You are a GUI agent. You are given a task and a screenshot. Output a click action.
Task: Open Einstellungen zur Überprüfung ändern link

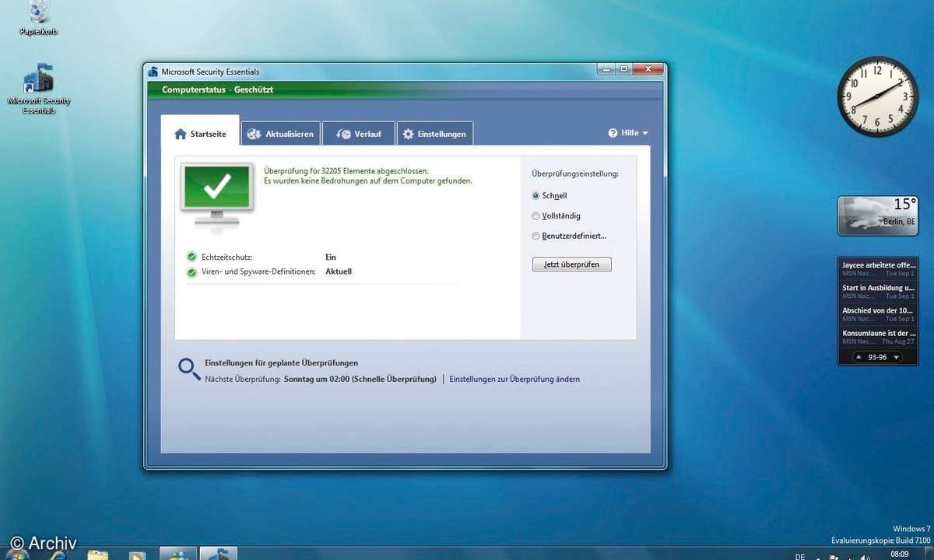[514, 380]
